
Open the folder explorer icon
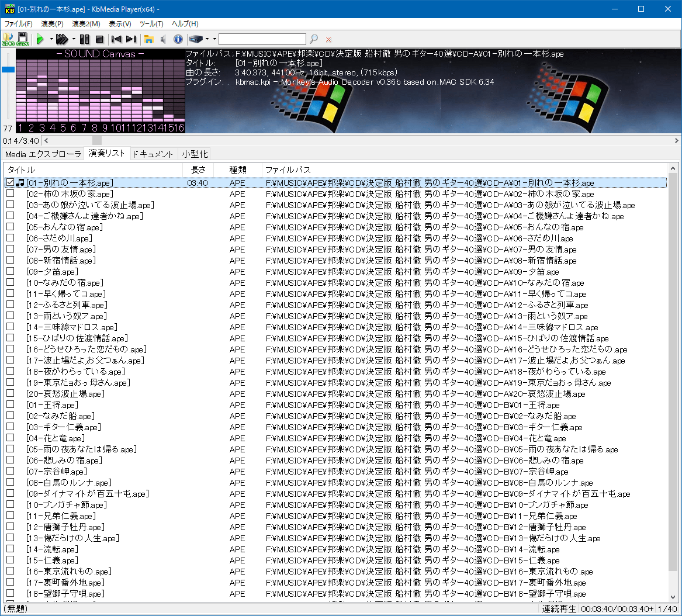tap(149, 39)
